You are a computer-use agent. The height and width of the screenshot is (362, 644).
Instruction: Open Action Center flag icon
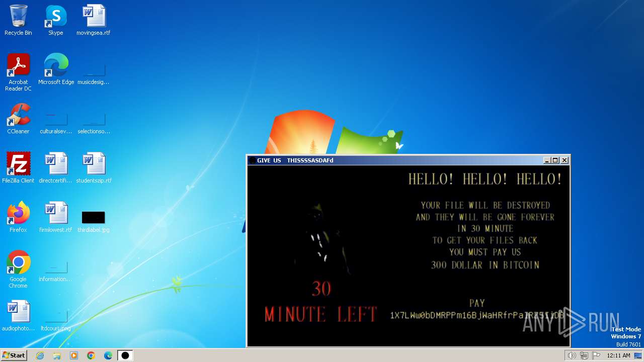596,355
